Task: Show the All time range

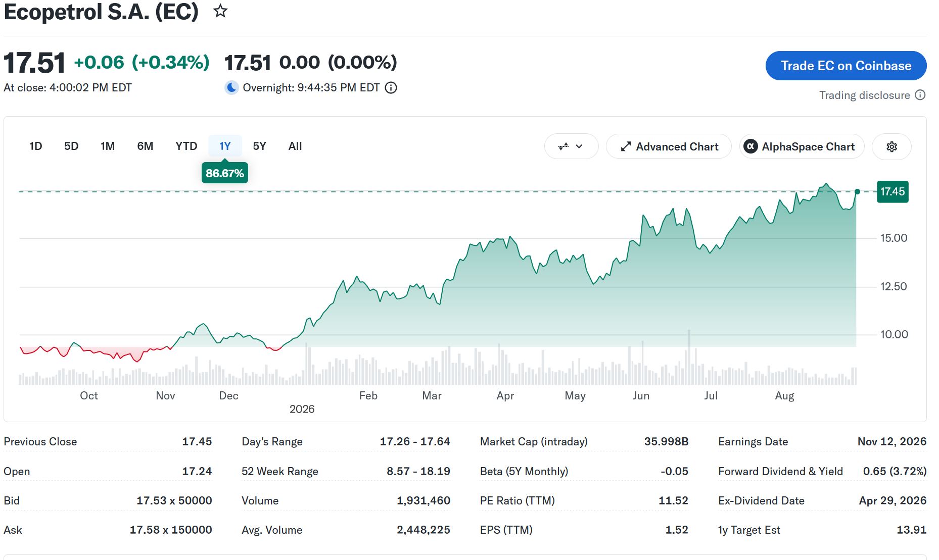Action: click(x=295, y=146)
